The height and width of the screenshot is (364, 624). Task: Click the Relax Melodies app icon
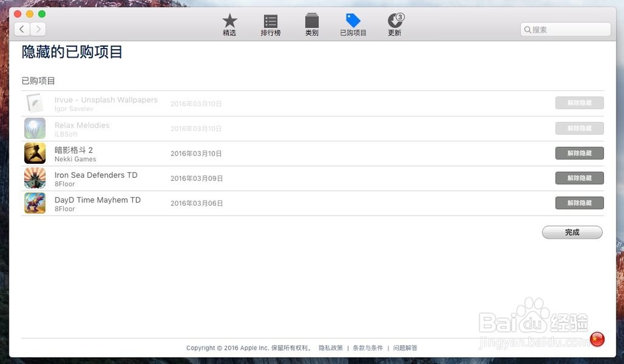34,128
